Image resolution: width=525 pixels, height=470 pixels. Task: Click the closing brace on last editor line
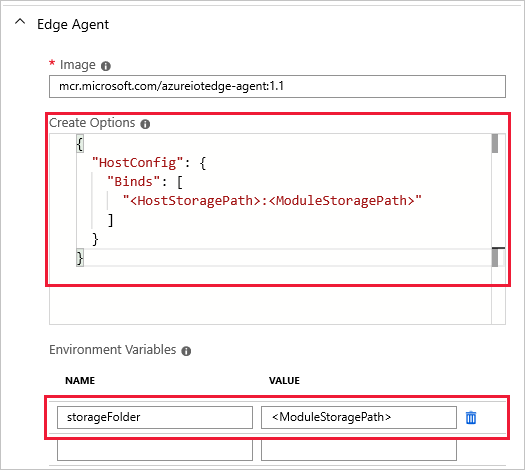(x=80, y=258)
